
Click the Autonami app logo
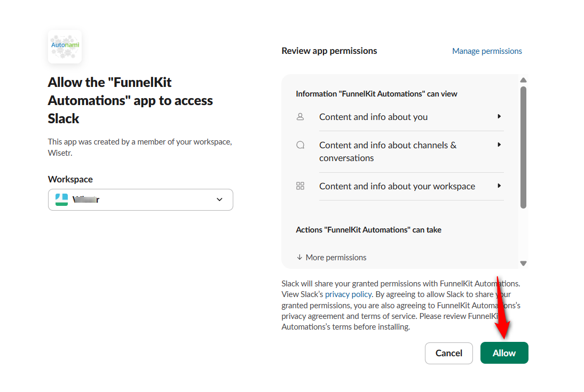coord(64,46)
